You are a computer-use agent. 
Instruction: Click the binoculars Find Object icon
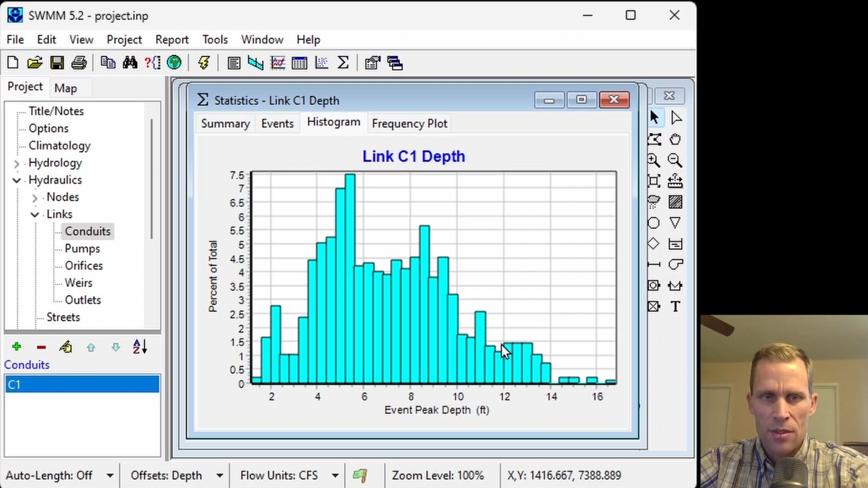pos(130,63)
